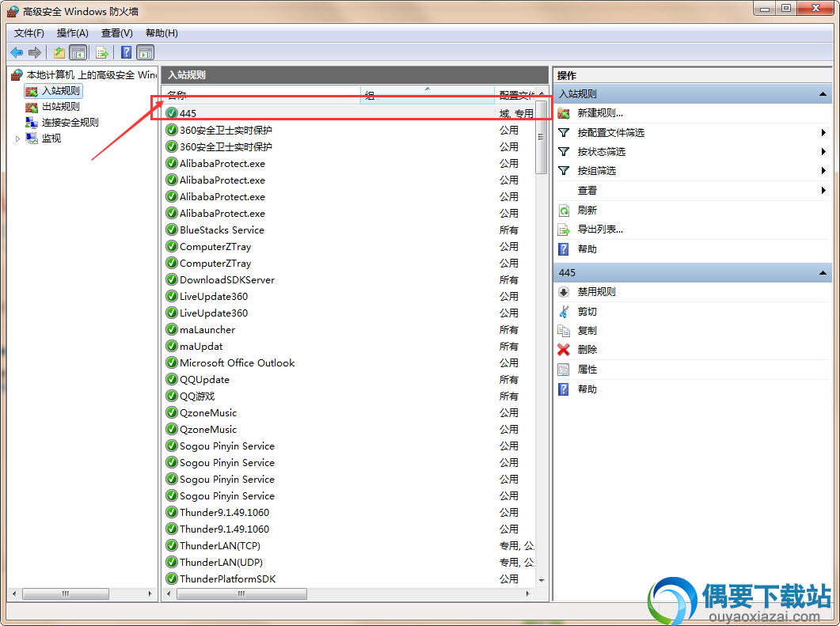840x626 pixels.
Task: Click the Forward arrow toolbar icon
Action: pos(35,52)
